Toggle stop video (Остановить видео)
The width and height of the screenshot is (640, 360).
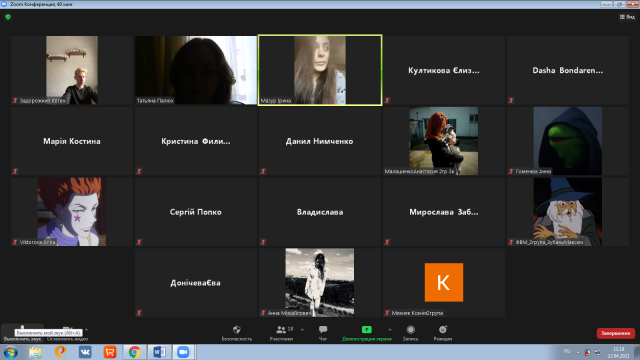click(x=67, y=333)
